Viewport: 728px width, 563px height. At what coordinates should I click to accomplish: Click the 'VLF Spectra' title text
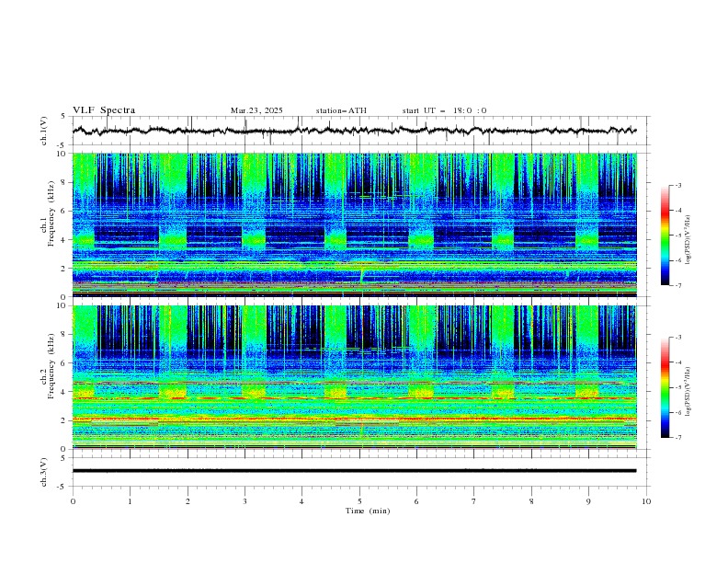tap(104, 110)
